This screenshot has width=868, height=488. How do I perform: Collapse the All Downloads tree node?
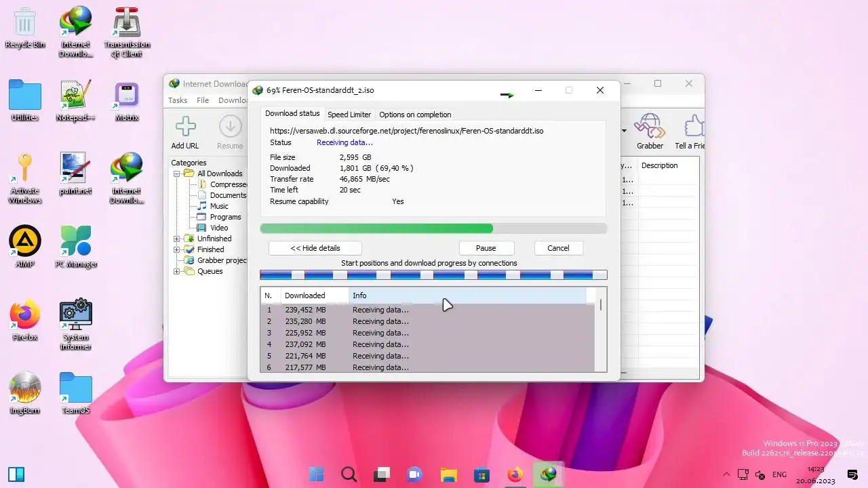pyautogui.click(x=176, y=174)
